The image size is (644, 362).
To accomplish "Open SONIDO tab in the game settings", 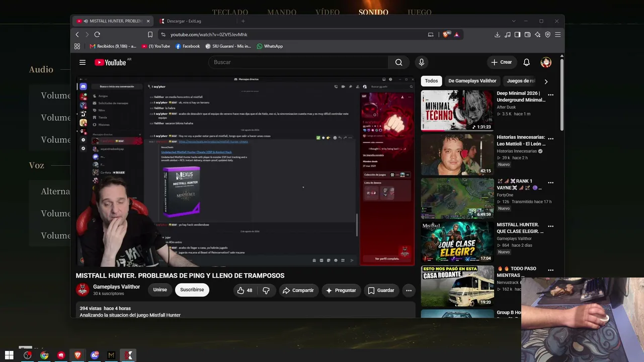I will [x=373, y=12].
